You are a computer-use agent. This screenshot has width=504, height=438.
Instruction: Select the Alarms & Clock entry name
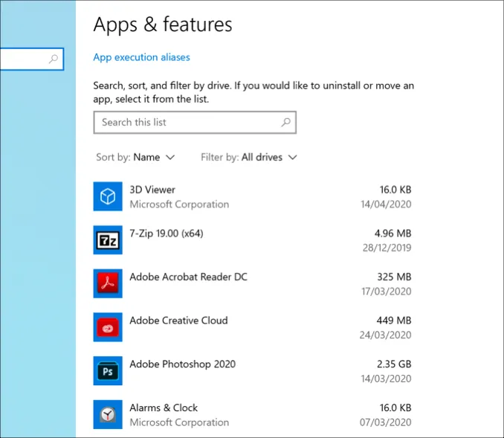164,408
